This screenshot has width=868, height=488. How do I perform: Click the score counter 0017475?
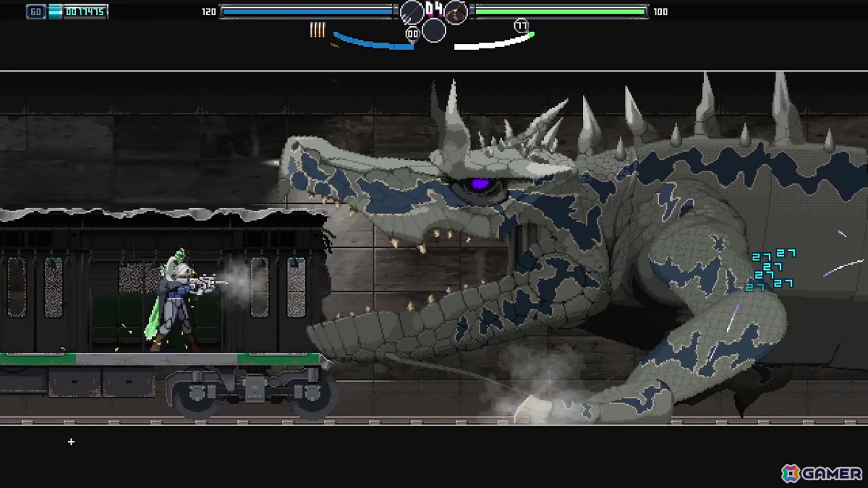[x=85, y=12]
